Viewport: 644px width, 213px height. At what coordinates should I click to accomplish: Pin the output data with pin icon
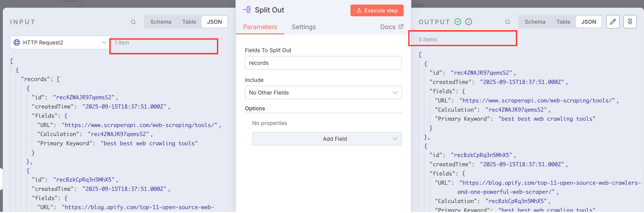click(x=630, y=22)
